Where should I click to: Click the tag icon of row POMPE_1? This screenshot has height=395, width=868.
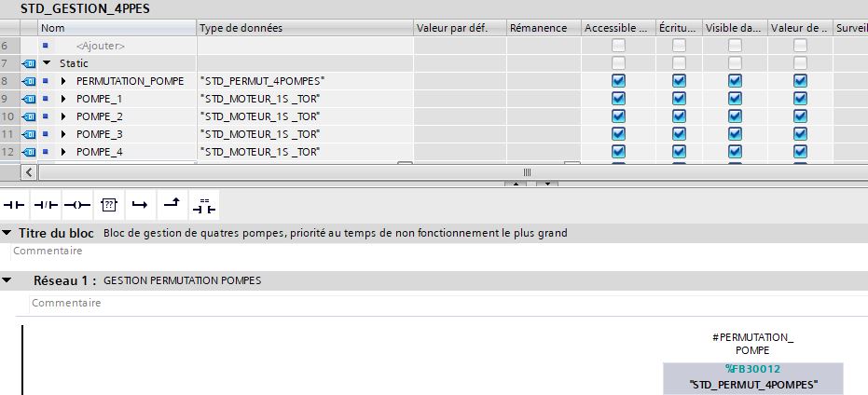28,99
